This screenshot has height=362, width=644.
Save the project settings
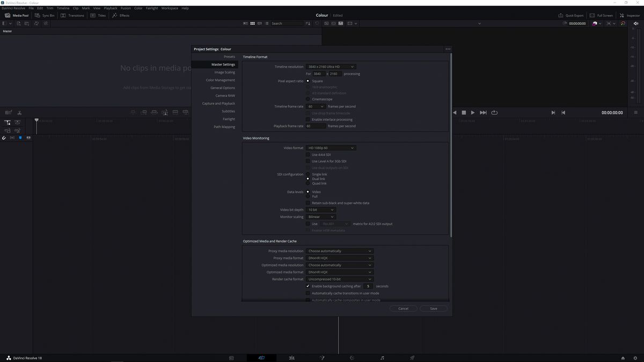433,308
